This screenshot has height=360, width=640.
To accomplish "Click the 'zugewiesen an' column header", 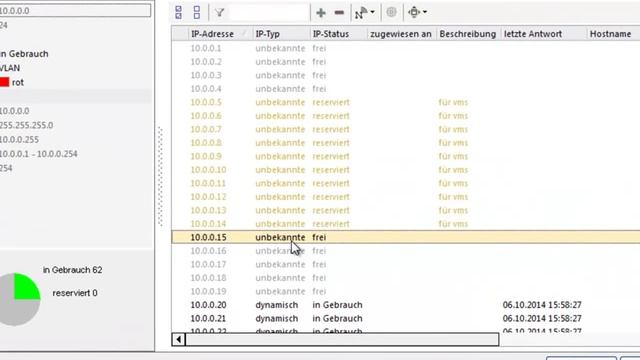I will pyautogui.click(x=402, y=34).
